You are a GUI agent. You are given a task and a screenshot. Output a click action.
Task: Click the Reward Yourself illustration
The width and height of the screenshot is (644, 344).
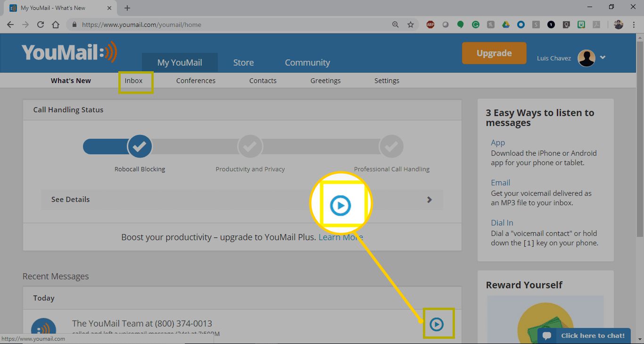(545, 319)
